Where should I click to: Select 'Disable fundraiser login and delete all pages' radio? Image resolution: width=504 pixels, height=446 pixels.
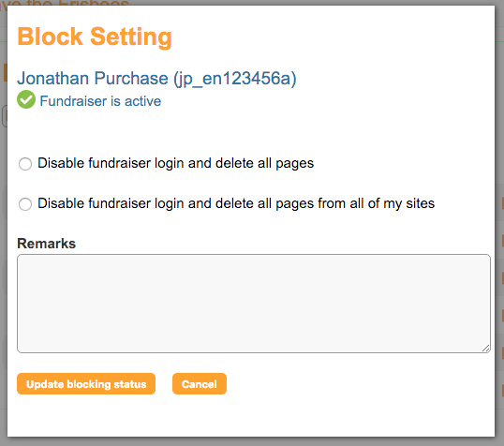[25, 164]
